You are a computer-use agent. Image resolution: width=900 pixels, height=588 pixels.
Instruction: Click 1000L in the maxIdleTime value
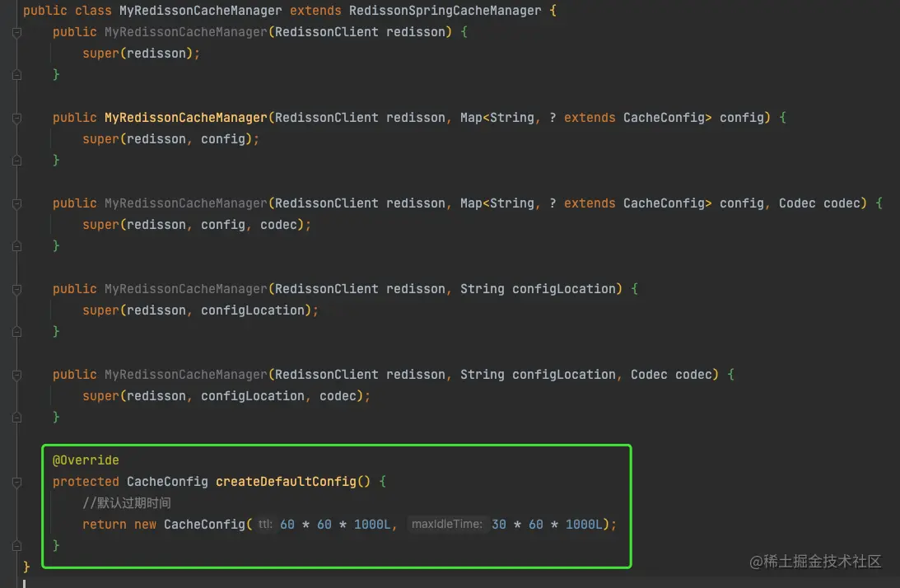(x=584, y=525)
